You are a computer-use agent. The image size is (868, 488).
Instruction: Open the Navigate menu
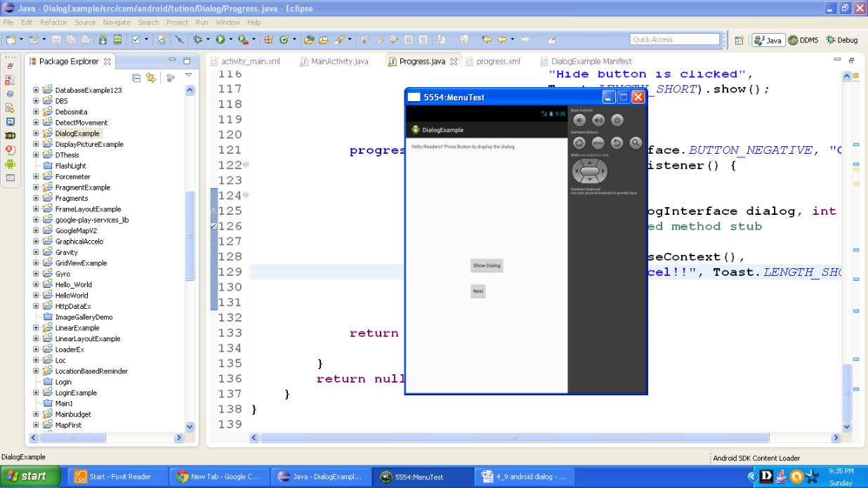click(117, 22)
